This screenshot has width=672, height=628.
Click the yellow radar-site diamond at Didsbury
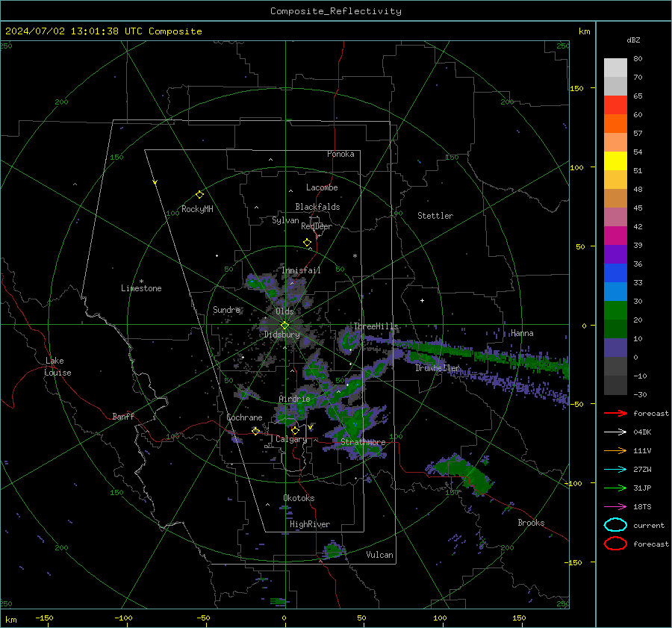pos(284,326)
